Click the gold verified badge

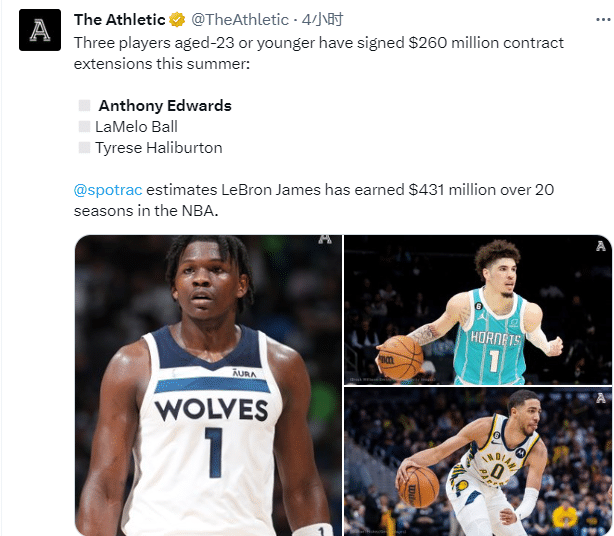(177, 20)
